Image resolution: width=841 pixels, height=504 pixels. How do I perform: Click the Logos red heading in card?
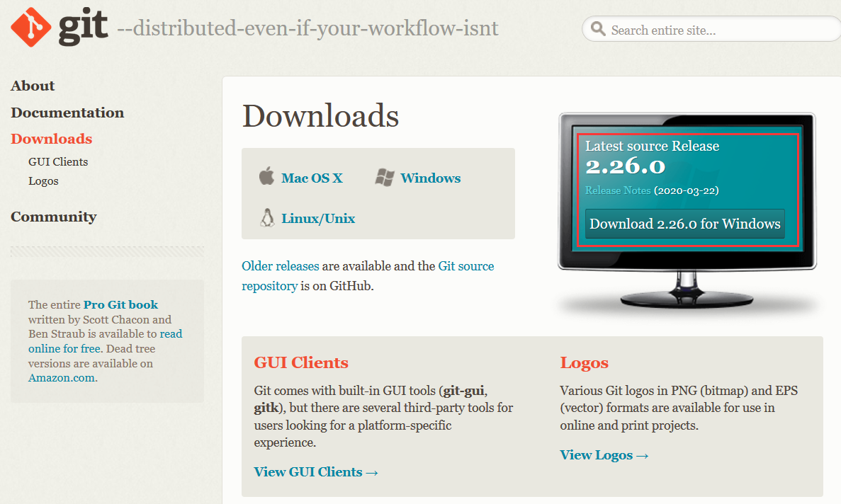pos(584,363)
